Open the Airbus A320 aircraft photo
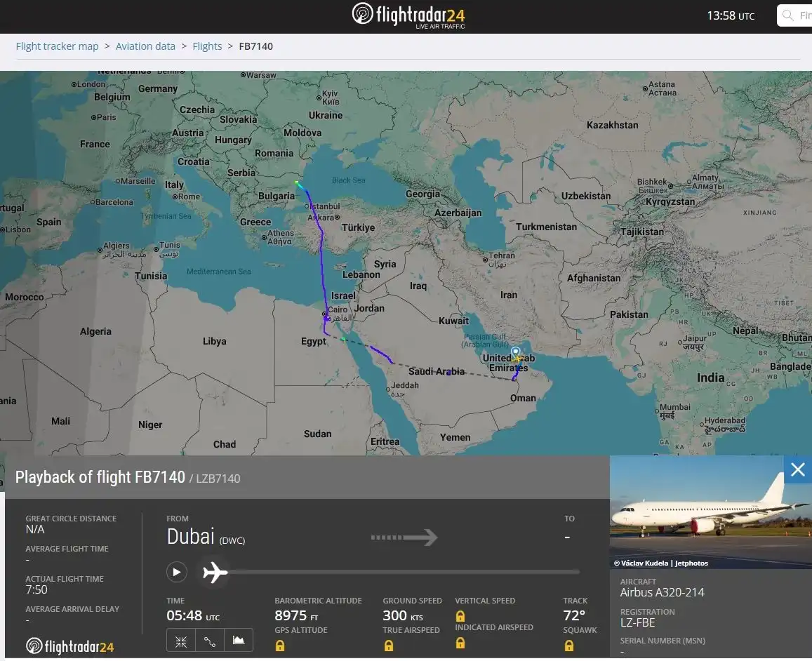812x661 pixels. [710, 512]
